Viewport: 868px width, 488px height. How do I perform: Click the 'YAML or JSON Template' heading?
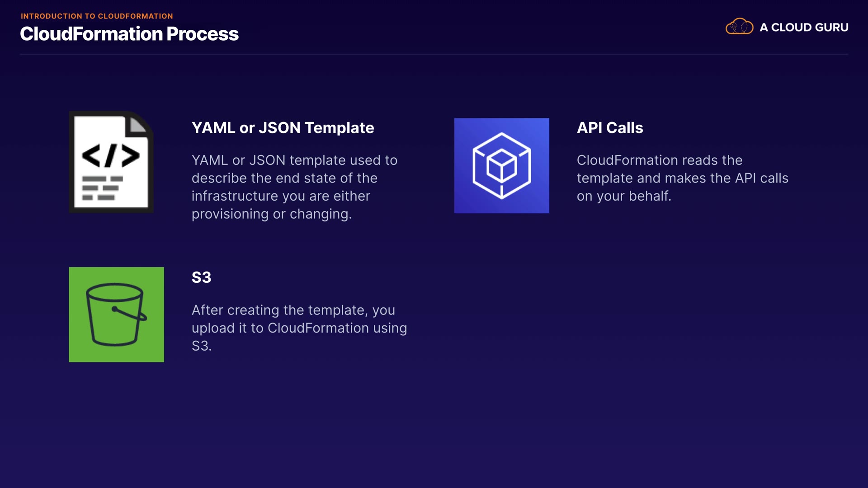pyautogui.click(x=283, y=128)
